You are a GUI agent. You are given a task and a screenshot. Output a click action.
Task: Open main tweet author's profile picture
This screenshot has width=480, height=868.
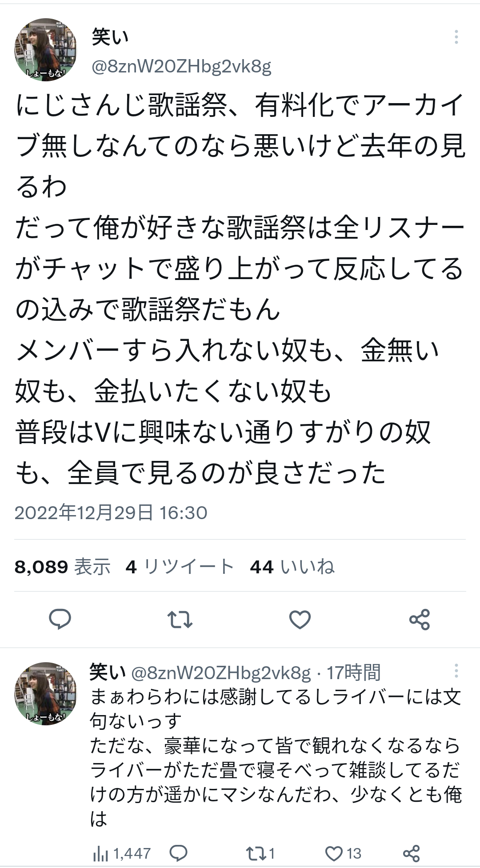point(46,50)
